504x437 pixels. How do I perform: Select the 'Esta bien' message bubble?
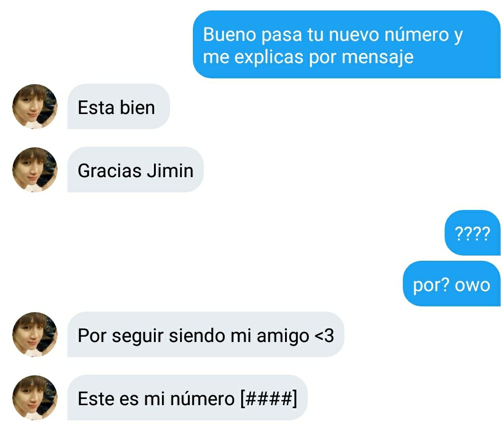[x=119, y=106]
